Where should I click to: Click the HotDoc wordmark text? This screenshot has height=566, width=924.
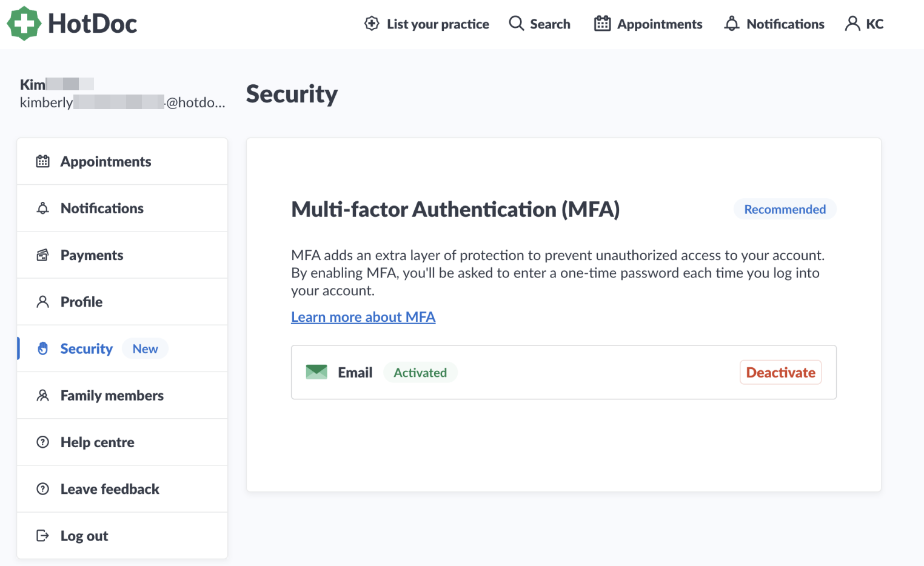click(x=93, y=24)
